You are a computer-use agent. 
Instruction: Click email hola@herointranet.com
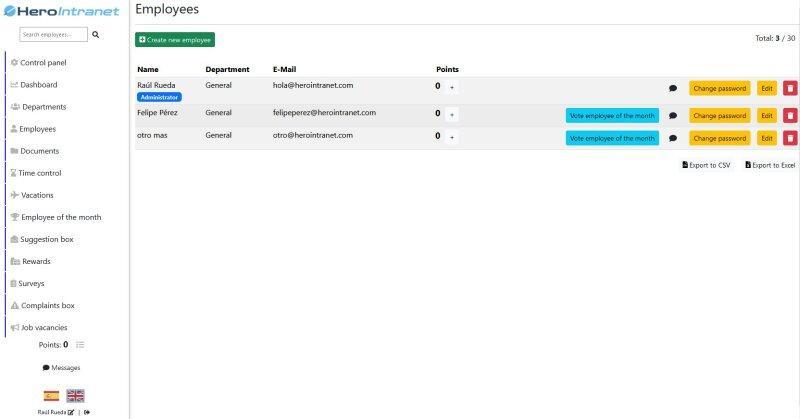313,85
